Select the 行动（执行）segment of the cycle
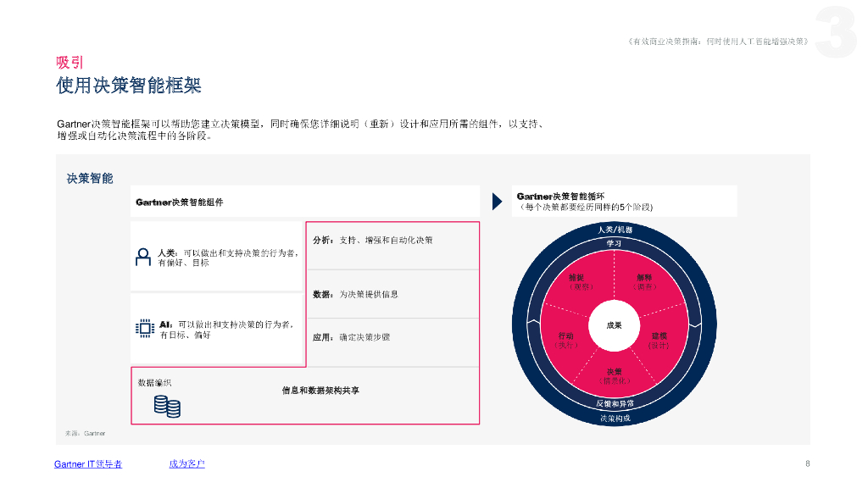868x488 pixels. tap(567, 341)
